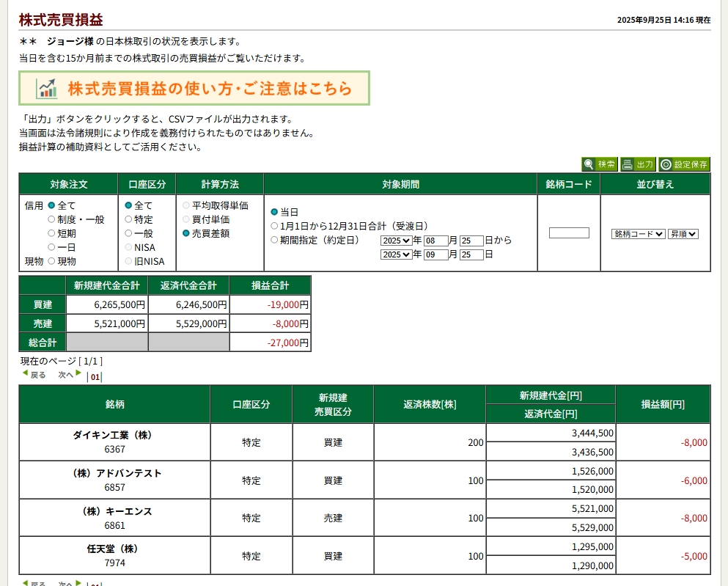Click the 銘柄コード input field
Viewport: 728px width, 586px height.
(569, 233)
